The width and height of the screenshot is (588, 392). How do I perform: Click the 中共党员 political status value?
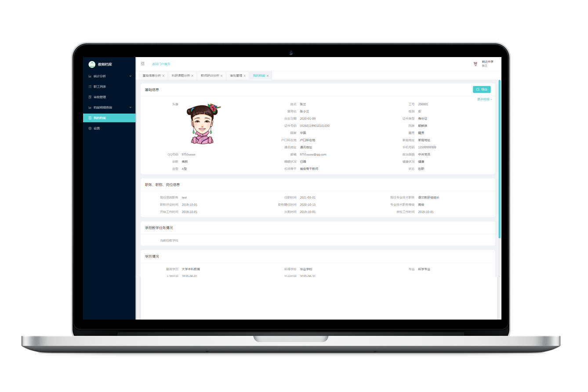coord(424,155)
